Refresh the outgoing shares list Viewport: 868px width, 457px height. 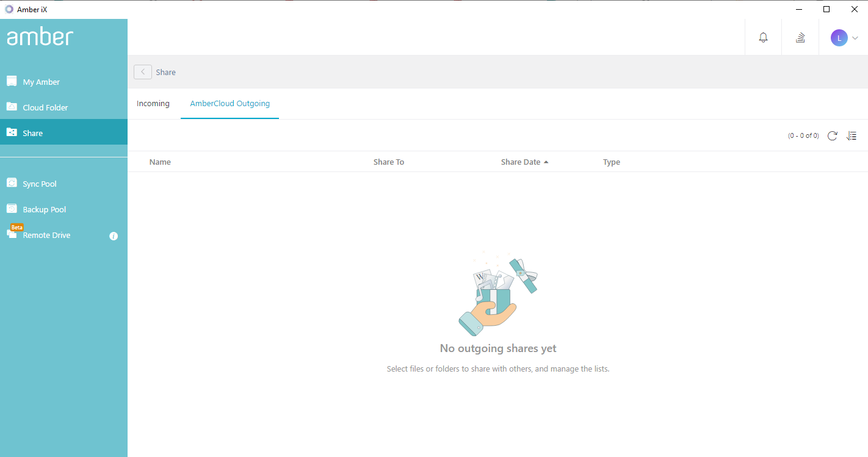point(832,135)
